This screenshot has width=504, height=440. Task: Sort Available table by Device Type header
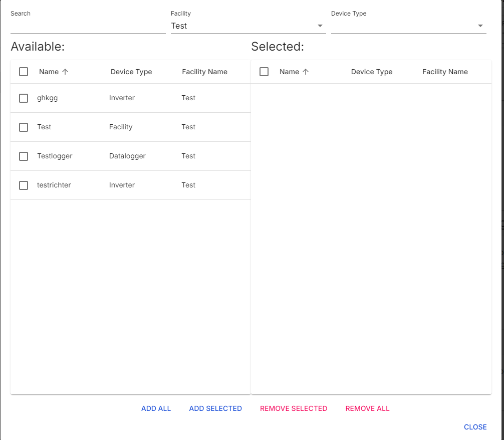[x=131, y=72]
